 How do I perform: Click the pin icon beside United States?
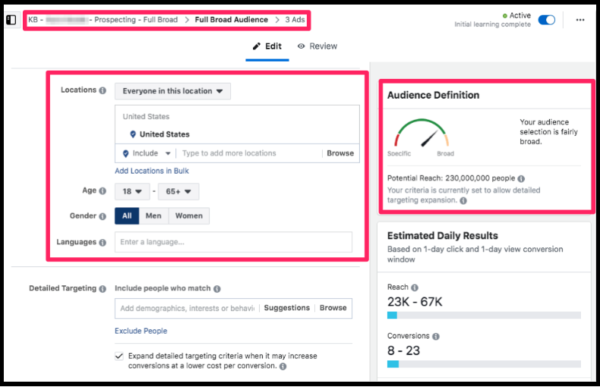click(133, 134)
